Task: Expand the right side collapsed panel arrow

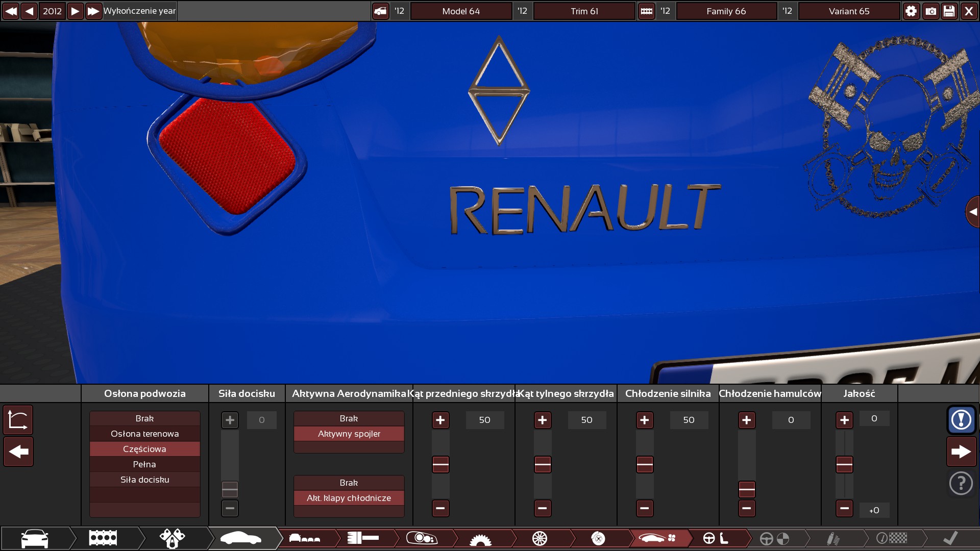Action: (973, 212)
